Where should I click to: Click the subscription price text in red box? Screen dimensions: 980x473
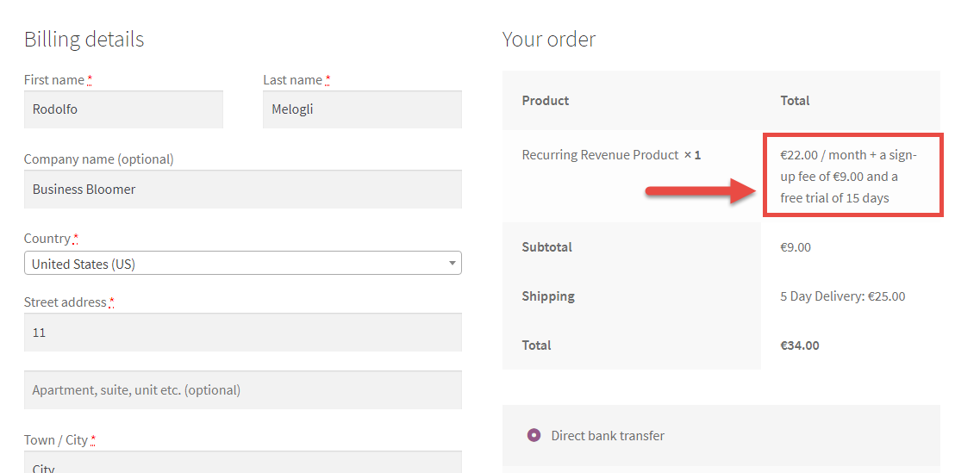[848, 177]
